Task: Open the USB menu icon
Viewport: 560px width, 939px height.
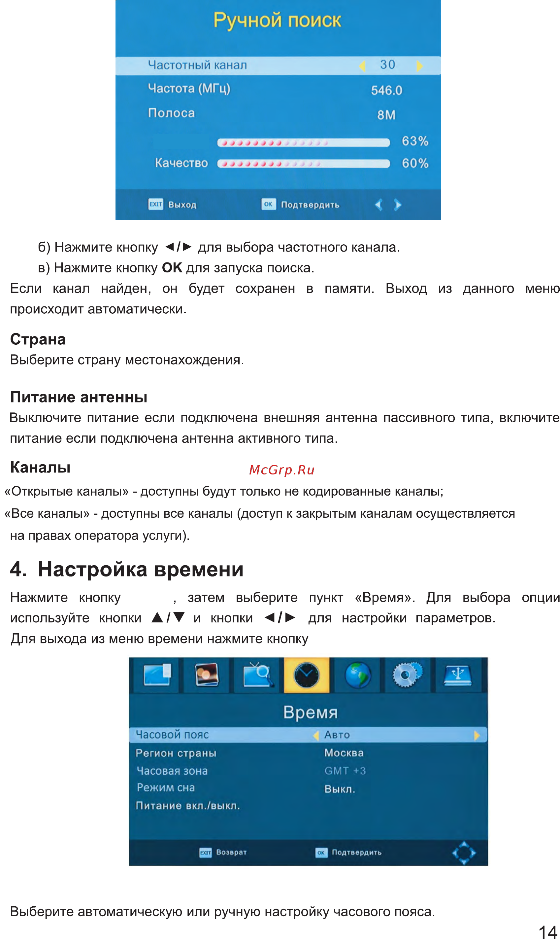Action: pyautogui.click(x=458, y=675)
